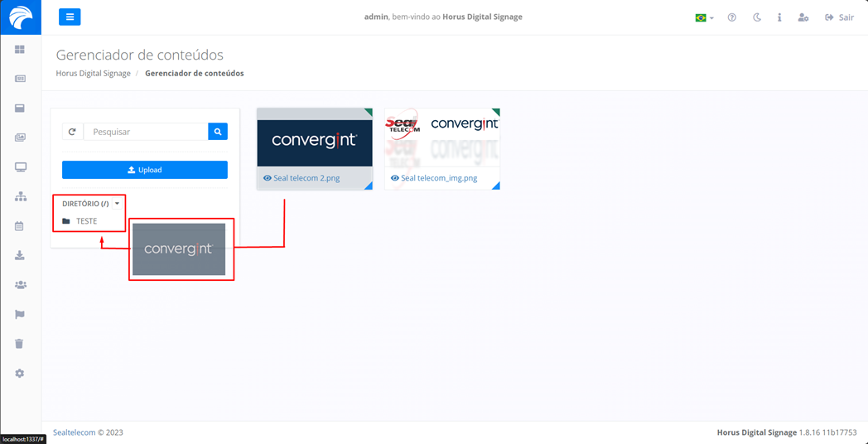Open the trash bin icon in sidebar

[x=20, y=344]
